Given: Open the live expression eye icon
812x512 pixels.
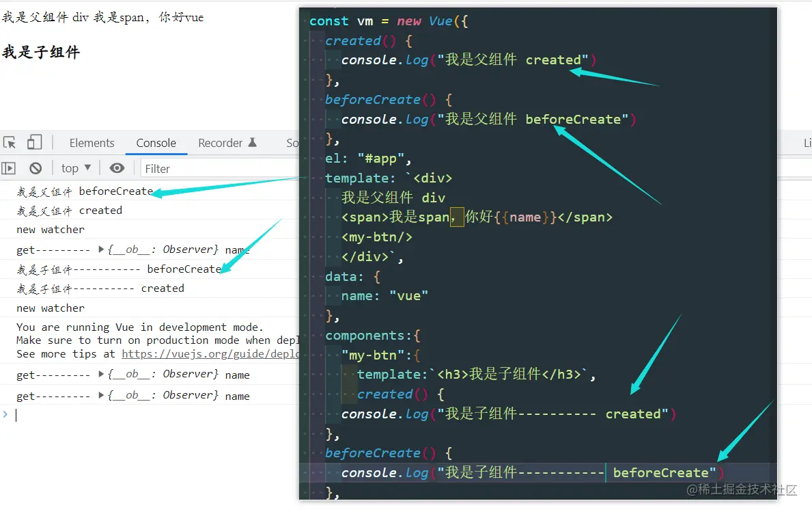Looking at the screenshot, I should pyautogui.click(x=117, y=168).
